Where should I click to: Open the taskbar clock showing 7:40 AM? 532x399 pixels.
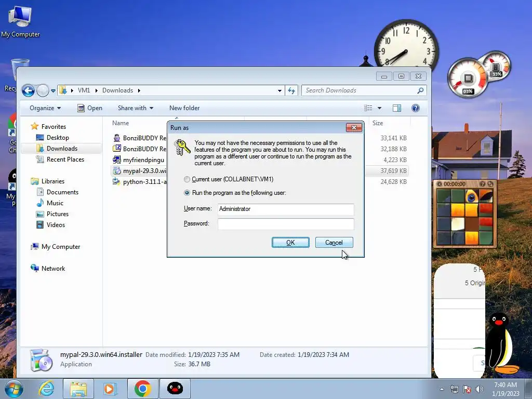pyautogui.click(x=506, y=389)
